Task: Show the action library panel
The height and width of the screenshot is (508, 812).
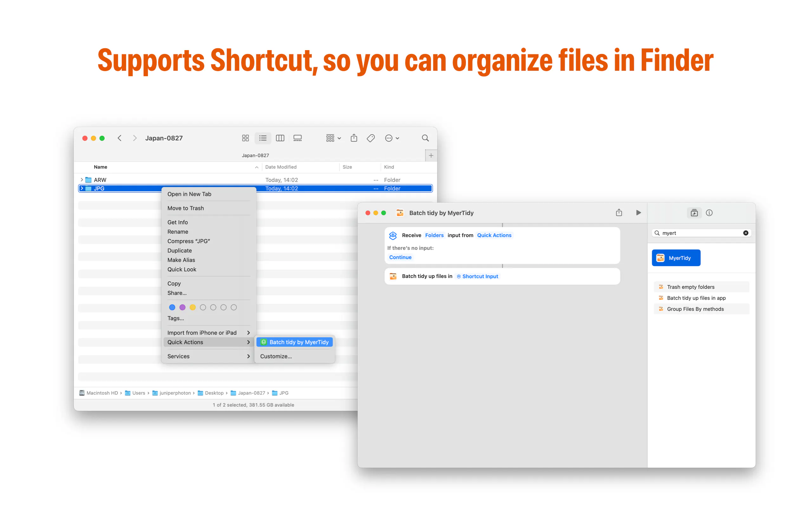Action: point(694,213)
